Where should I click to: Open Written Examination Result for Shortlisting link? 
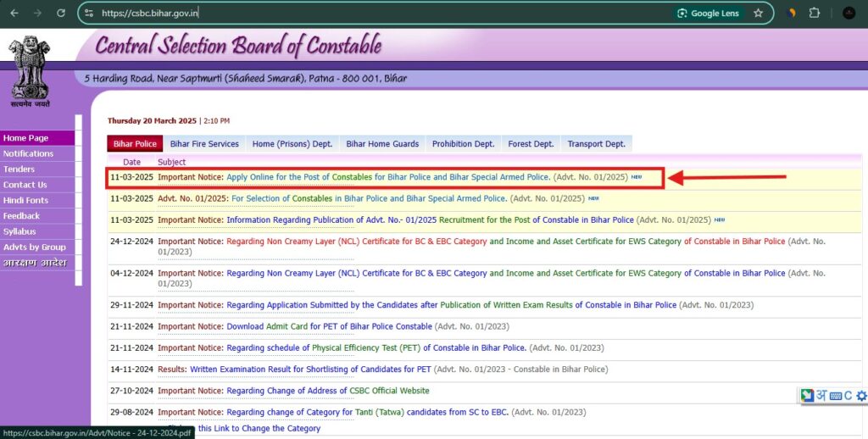click(x=310, y=370)
